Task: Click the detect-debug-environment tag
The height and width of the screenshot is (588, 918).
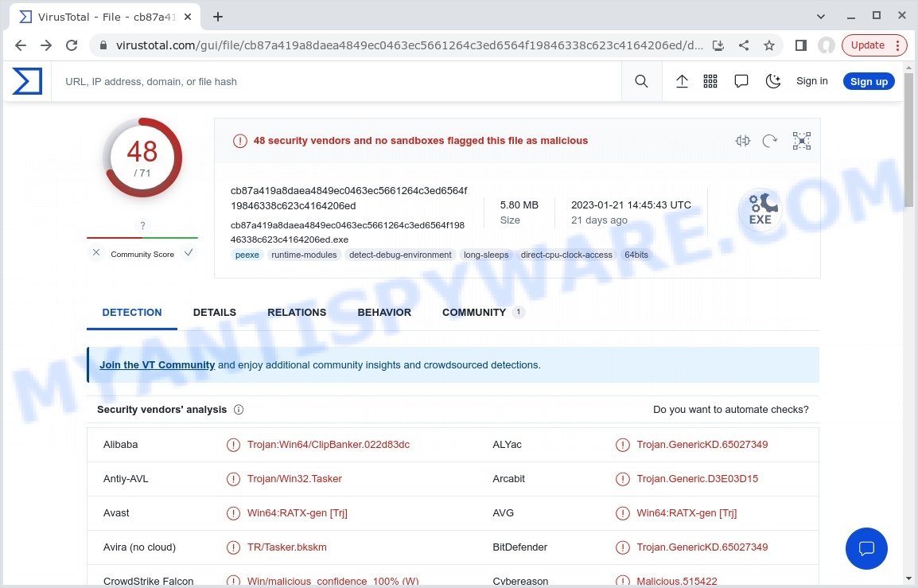Action: (x=400, y=255)
